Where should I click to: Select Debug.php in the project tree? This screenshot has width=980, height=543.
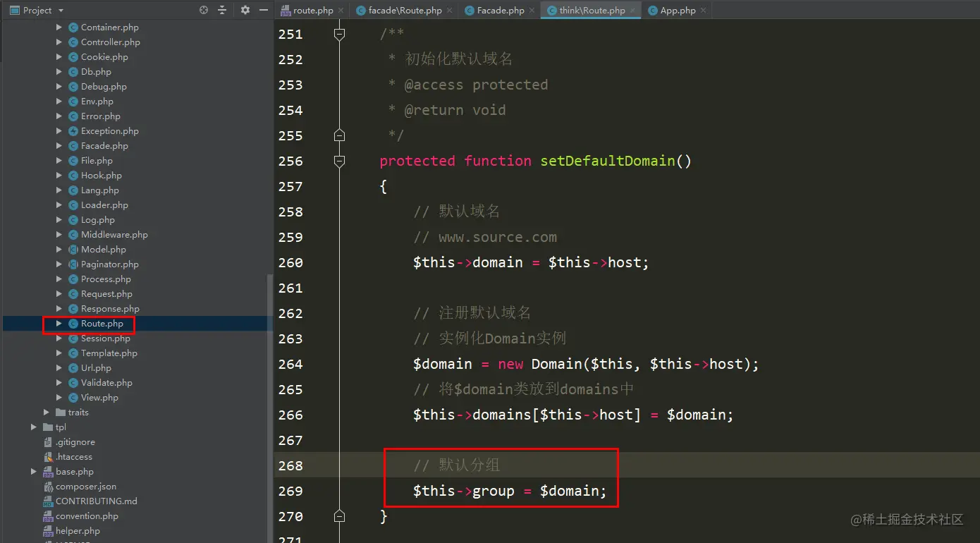pyautogui.click(x=104, y=87)
